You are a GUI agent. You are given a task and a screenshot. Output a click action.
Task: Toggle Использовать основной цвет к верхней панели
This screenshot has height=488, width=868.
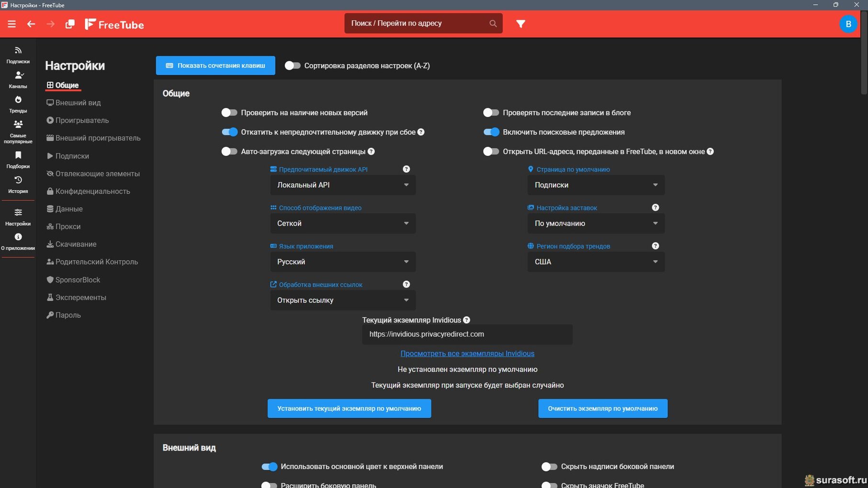point(269,466)
